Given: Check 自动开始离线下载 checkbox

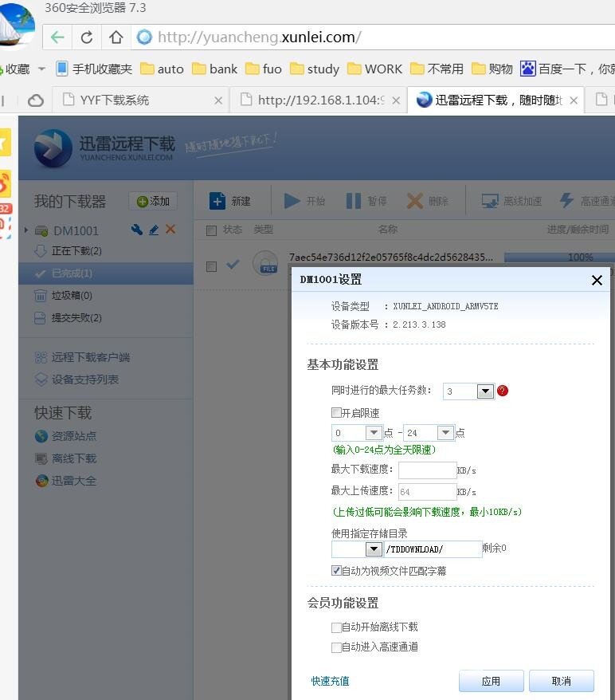Looking at the screenshot, I should coord(336,627).
